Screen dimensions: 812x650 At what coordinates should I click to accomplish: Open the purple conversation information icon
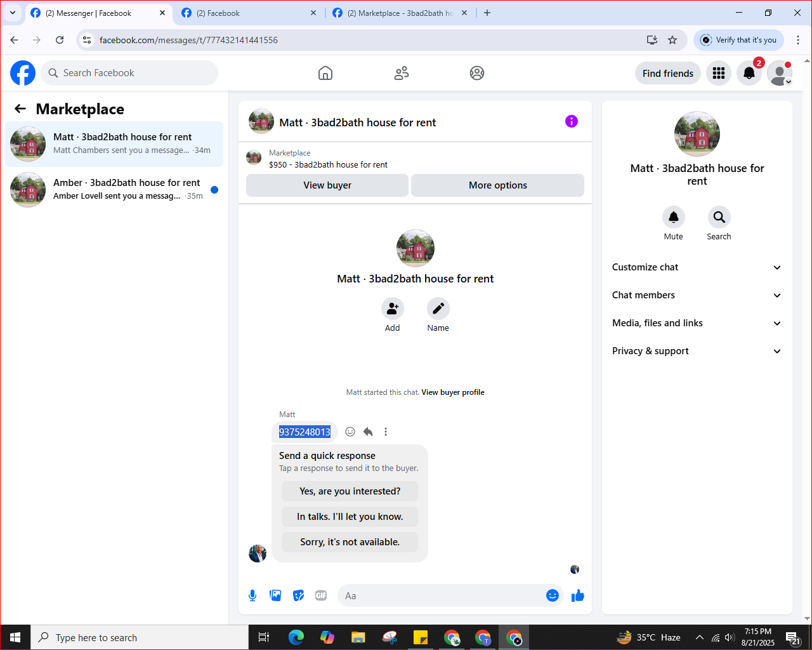(x=572, y=121)
